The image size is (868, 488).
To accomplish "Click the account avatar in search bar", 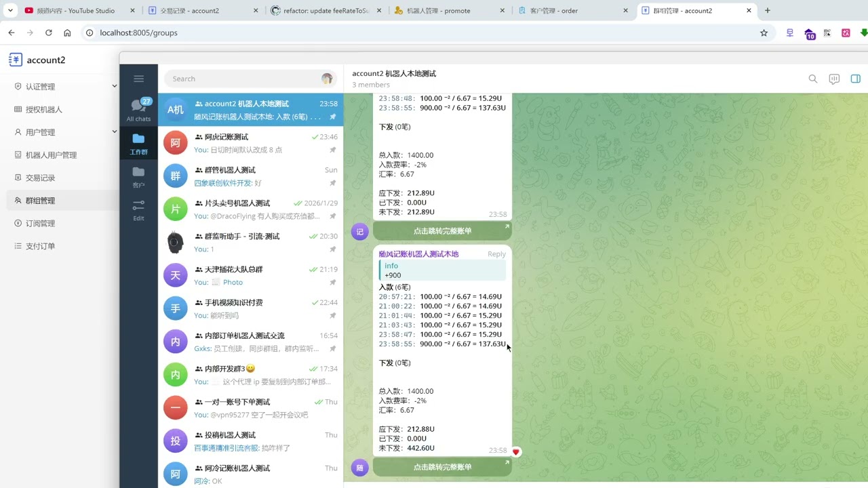I will pos(327,79).
